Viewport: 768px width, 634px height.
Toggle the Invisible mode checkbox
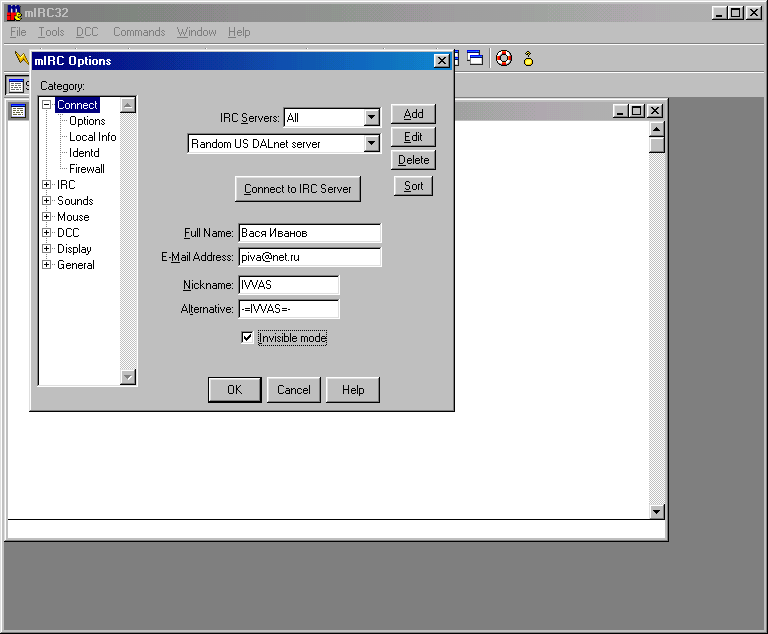(247, 338)
